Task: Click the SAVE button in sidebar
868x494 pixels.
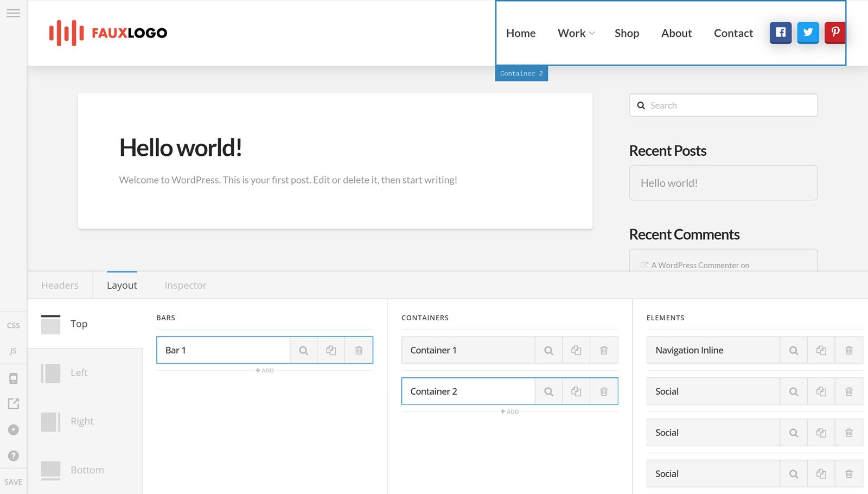Action: tap(14, 482)
